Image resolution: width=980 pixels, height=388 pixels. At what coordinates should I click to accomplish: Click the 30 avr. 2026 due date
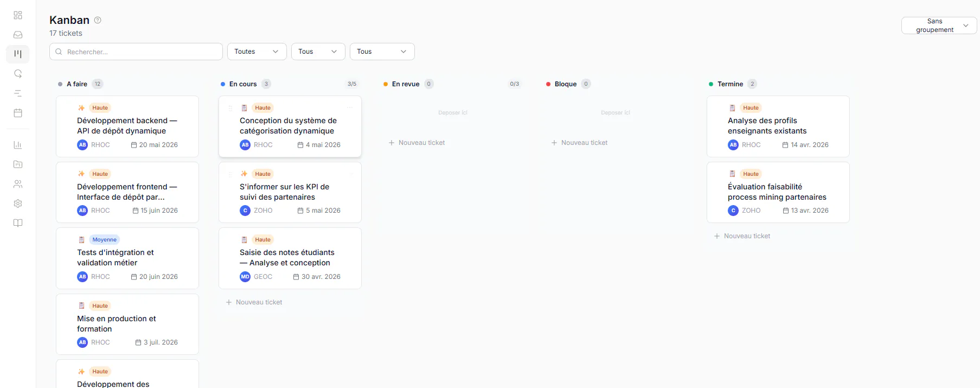(x=317, y=277)
